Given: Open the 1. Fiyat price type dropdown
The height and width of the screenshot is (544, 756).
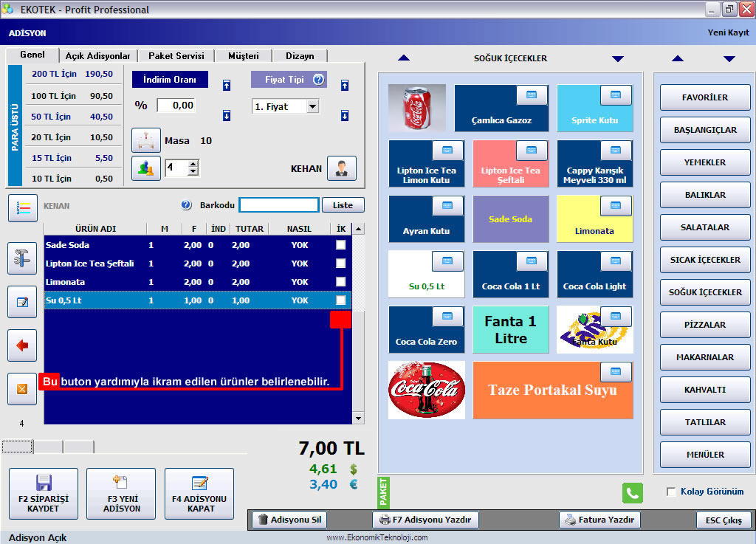Looking at the screenshot, I should tap(313, 106).
